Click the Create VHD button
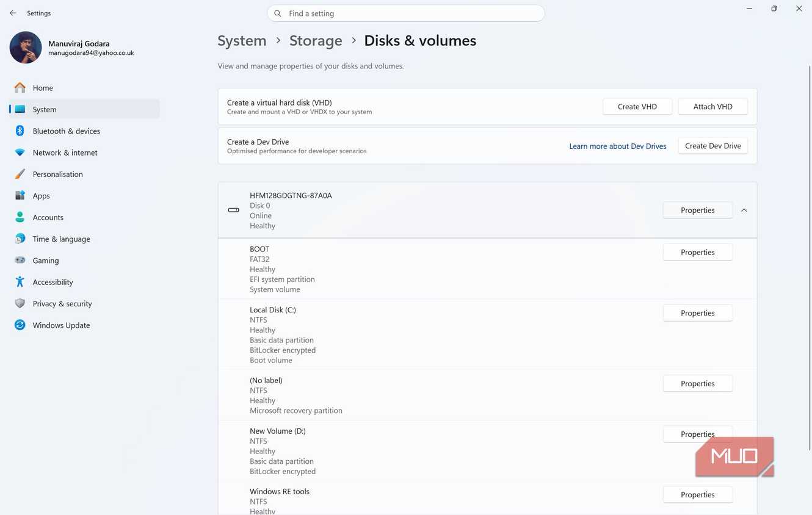This screenshot has height=515, width=812. [x=637, y=107]
